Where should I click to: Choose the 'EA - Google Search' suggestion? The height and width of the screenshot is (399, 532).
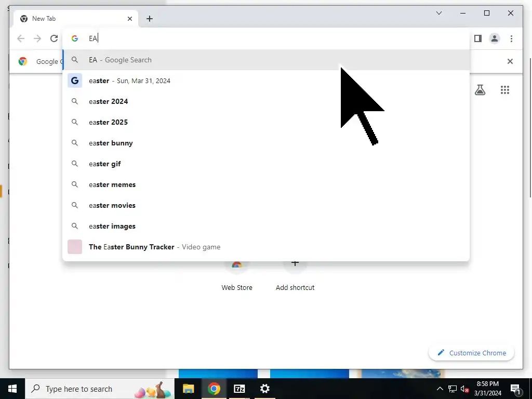(x=267, y=60)
